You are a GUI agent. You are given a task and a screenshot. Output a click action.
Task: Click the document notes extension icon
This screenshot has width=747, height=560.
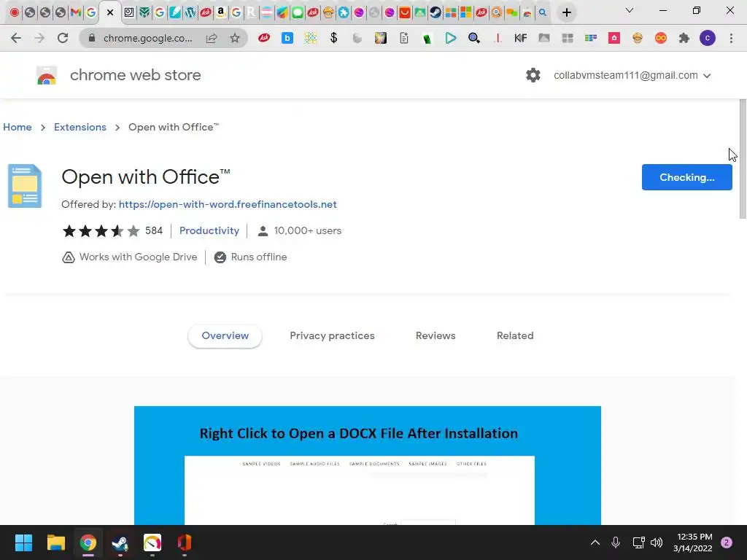click(x=404, y=38)
